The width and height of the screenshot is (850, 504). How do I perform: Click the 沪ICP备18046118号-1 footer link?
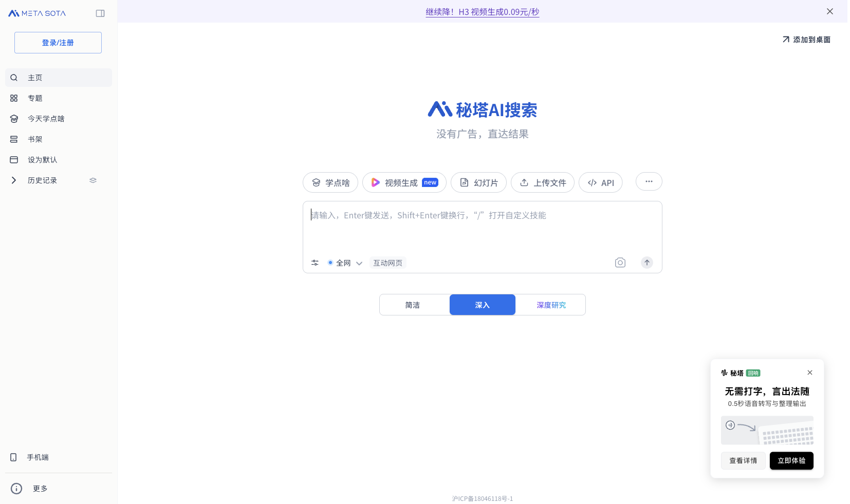click(x=483, y=498)
